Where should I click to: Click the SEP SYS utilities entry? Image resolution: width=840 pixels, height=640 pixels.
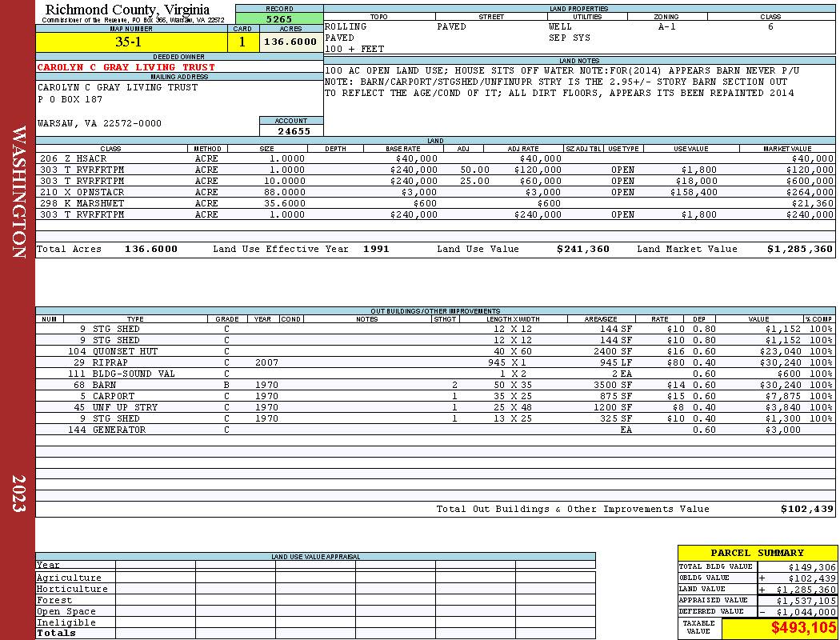coord(569,38)
